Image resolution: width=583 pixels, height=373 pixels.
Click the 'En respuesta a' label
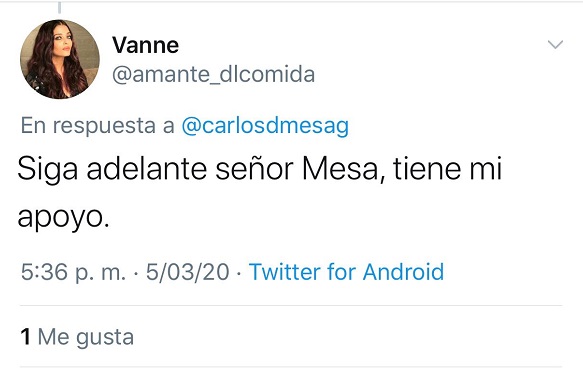pos(97,126)
